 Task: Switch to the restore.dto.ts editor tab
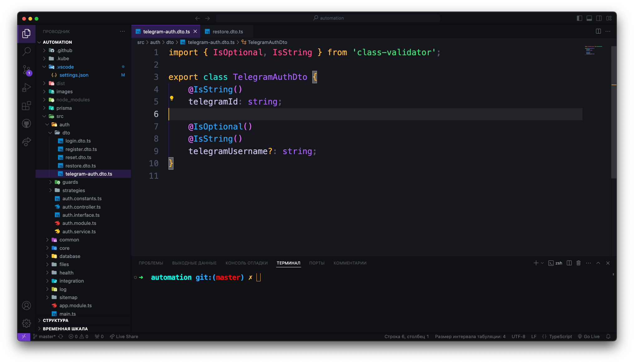click(227, 32)
